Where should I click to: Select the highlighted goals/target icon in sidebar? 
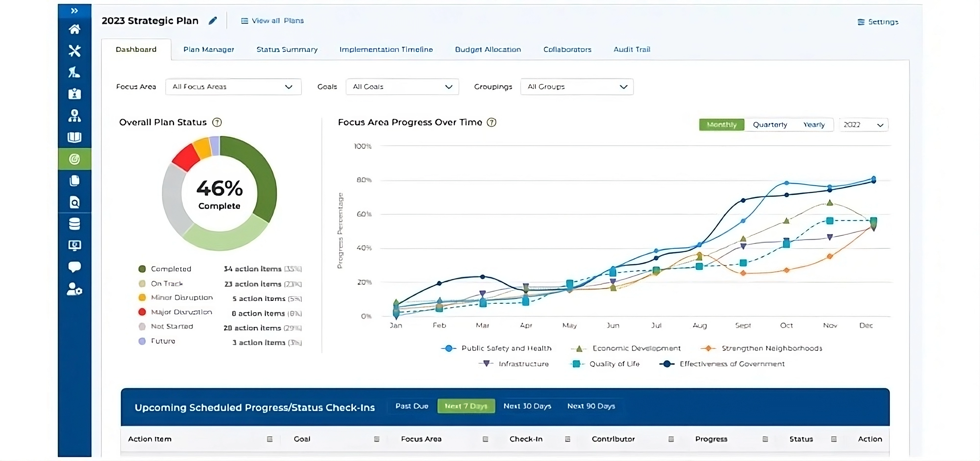coord(74,159)
